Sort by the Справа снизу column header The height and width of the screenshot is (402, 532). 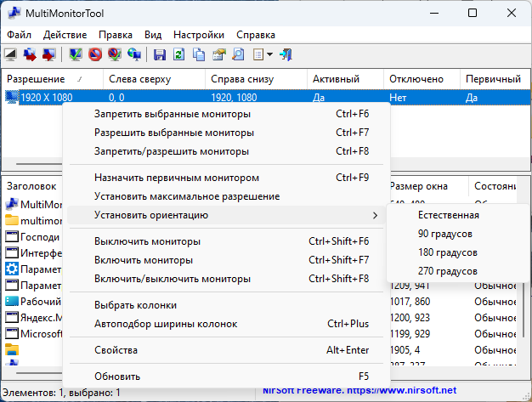pos(256,79)
